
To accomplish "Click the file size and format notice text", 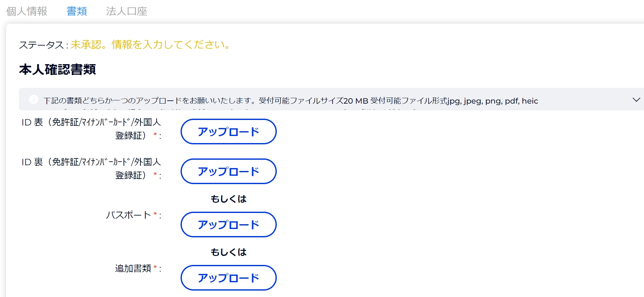I will point(291,101).
